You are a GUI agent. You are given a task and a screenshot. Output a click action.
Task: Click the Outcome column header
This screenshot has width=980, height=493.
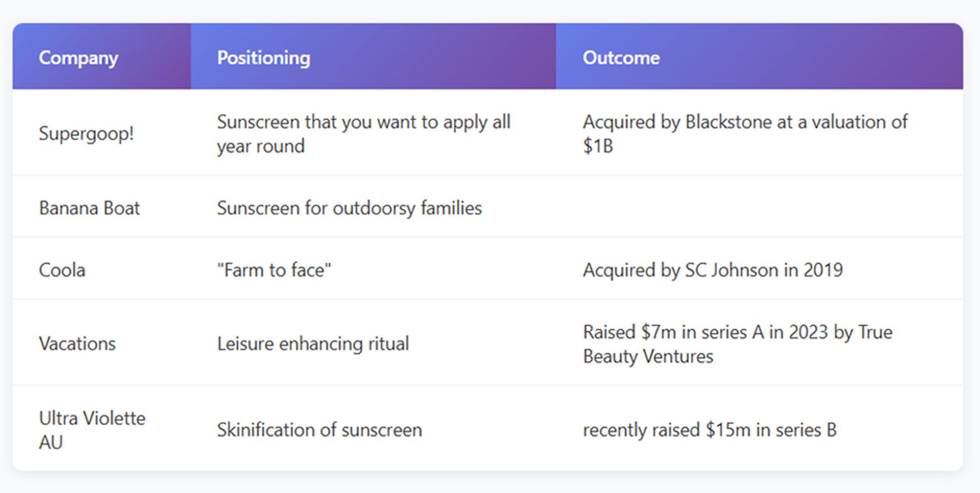[621, 58]
